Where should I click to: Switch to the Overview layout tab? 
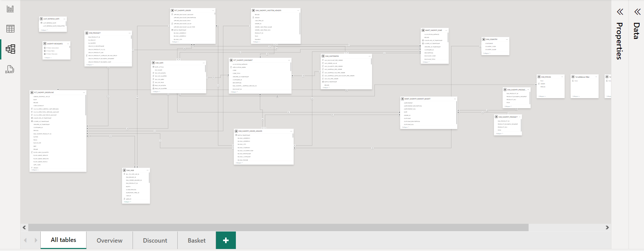tap(109, 240)
